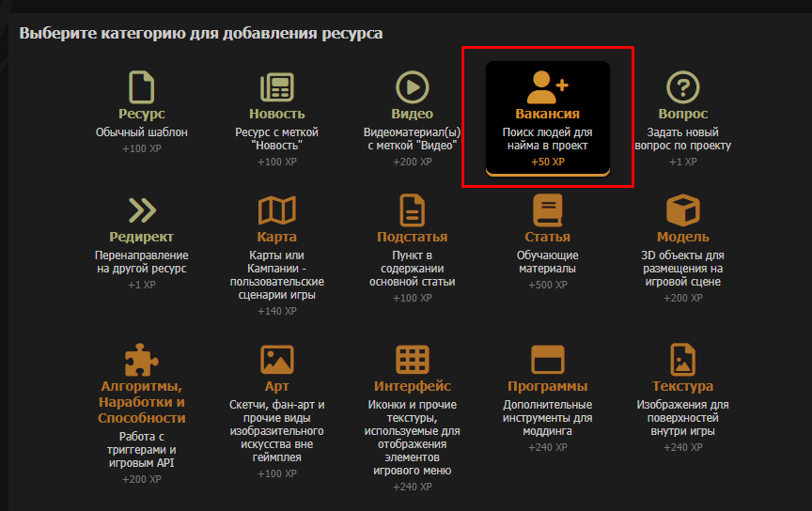The image size is (812, 511).
Task: Choose the Модель category title
Action: (x=682, y=237)
